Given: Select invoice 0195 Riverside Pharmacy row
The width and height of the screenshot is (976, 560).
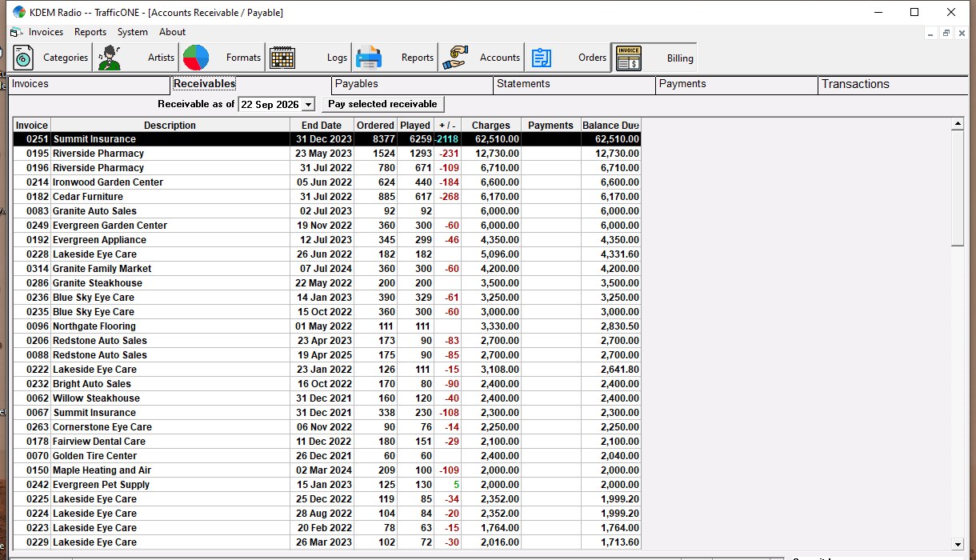Looking at the screenshot, I should 326,154.
